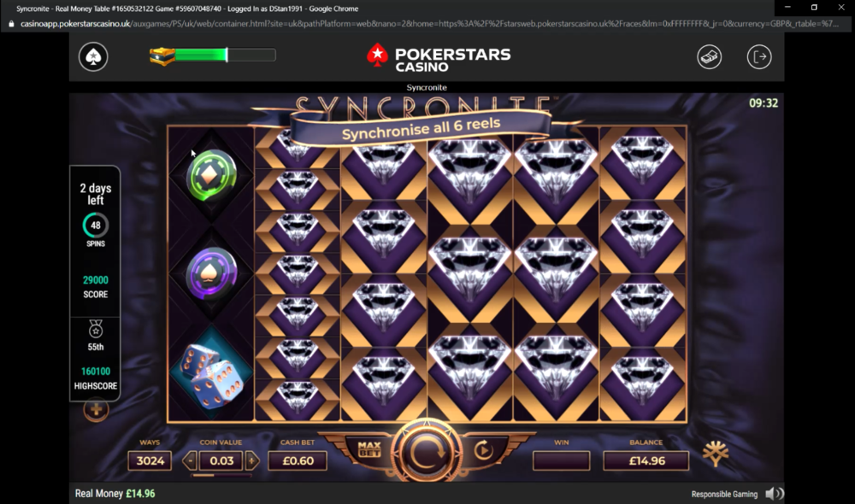
Task: Click the treasure chest progress bar
Action: (213, 55)
